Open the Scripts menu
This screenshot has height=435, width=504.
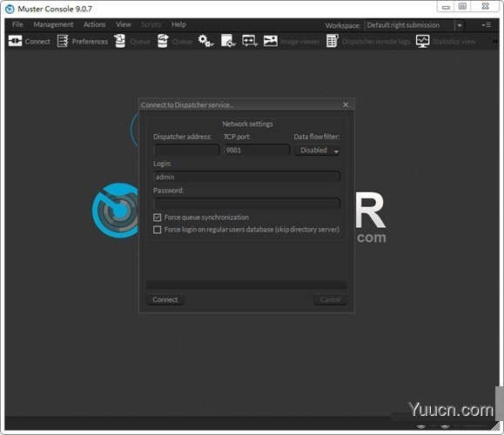[x=151, y=24]
